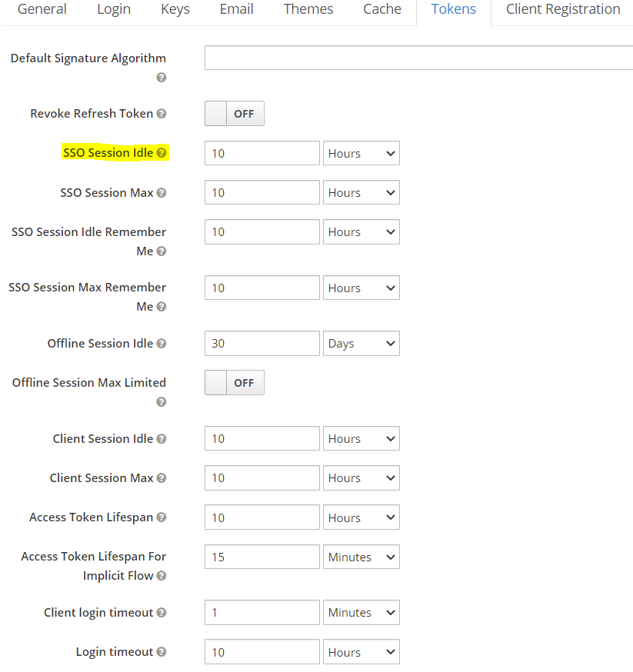Image resolution: width=633 pixels, height=672 pixels.
Task: Focus the Client Session Idle value field
Action: point(262,438)
